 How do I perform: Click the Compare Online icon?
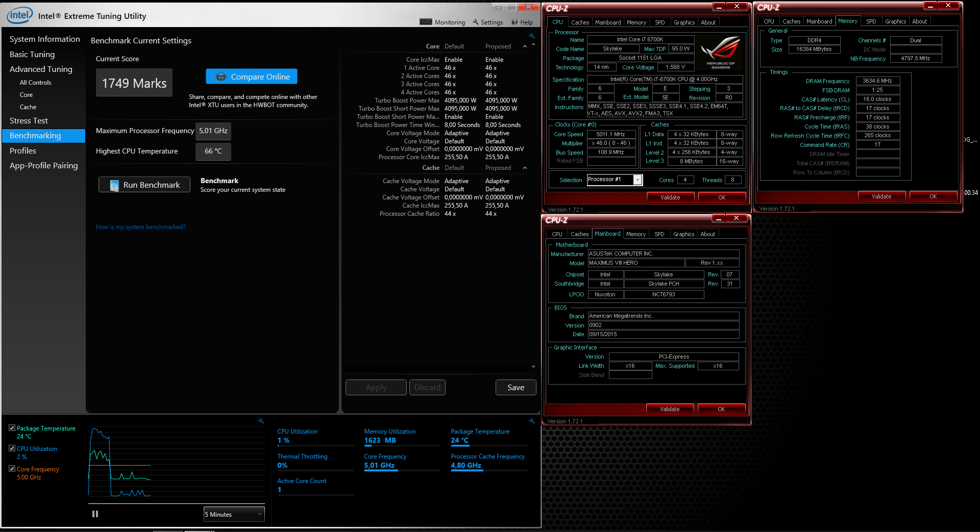pyautogui.click(x=221, y=77)
